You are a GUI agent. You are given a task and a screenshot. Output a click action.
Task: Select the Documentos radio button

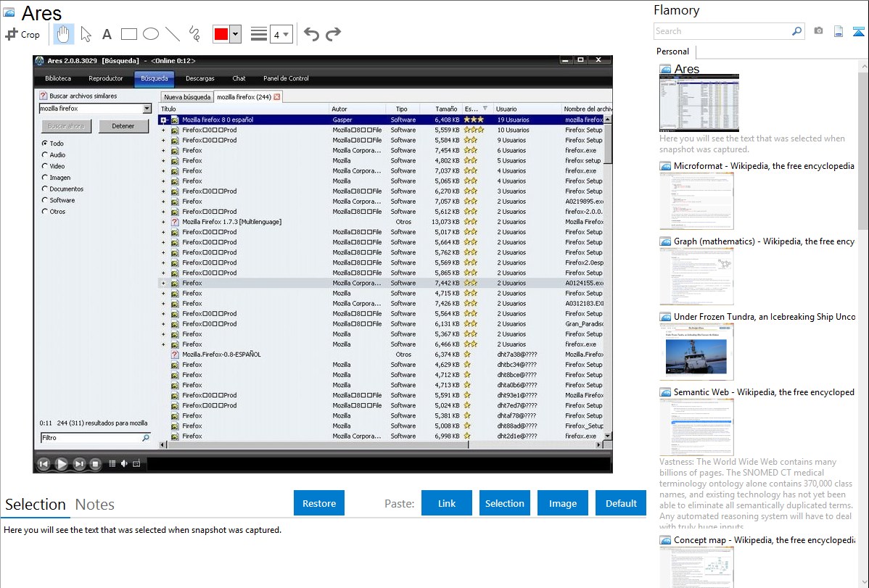pos(45,189)
